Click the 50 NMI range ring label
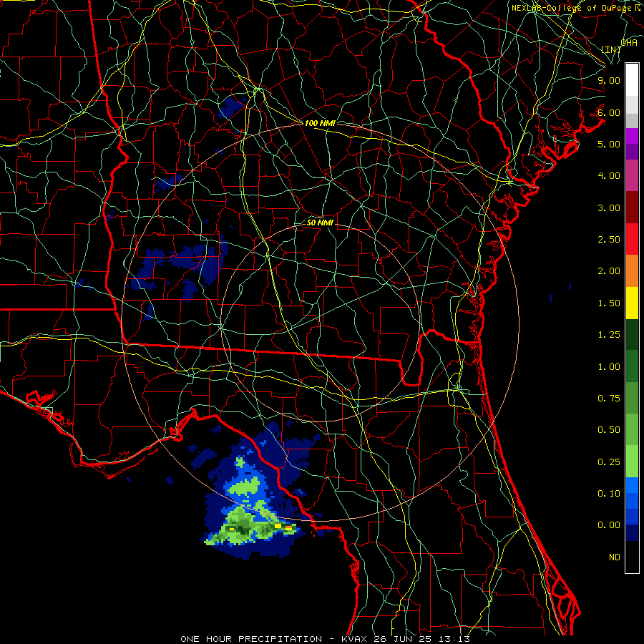Image resolution: width=644 pixels, height=644 pixels. click(x=320, y=223)
